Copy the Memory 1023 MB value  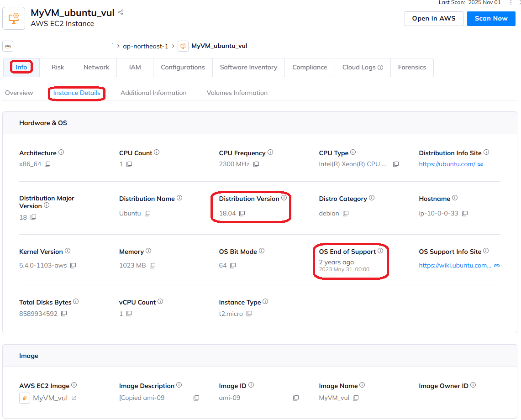[153, 266]
